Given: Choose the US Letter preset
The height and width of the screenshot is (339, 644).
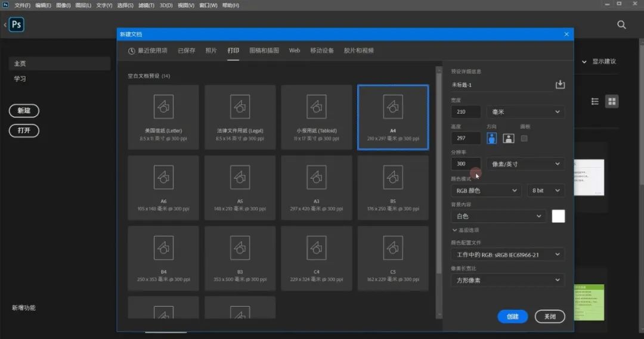Looking at the screenshot, I should (x=163, y=117).
